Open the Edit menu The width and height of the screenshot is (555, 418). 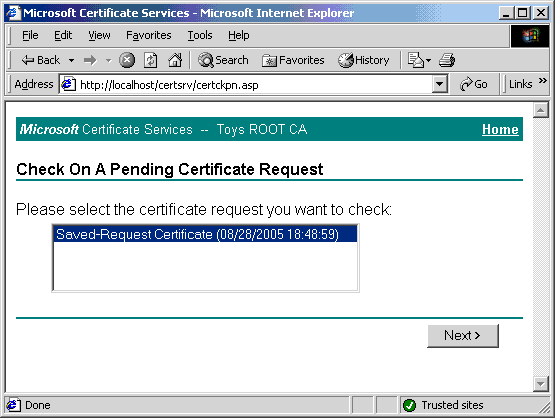(63, 35)
